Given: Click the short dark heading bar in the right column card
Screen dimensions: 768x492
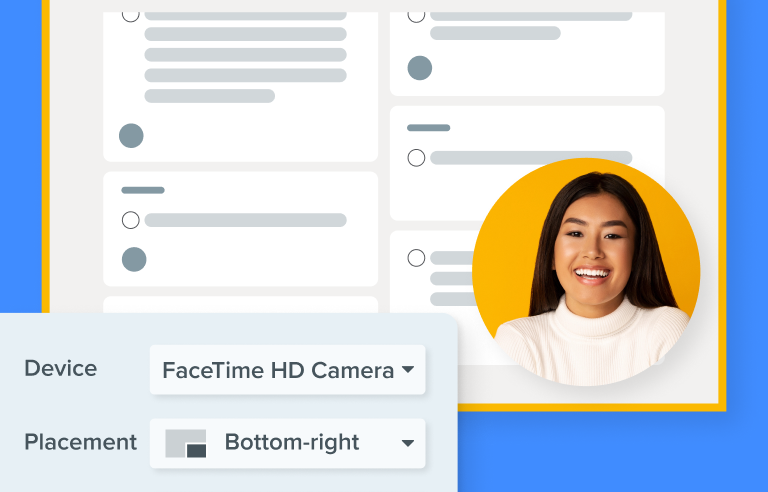Looking at the screenshot, I should [429, 128].
